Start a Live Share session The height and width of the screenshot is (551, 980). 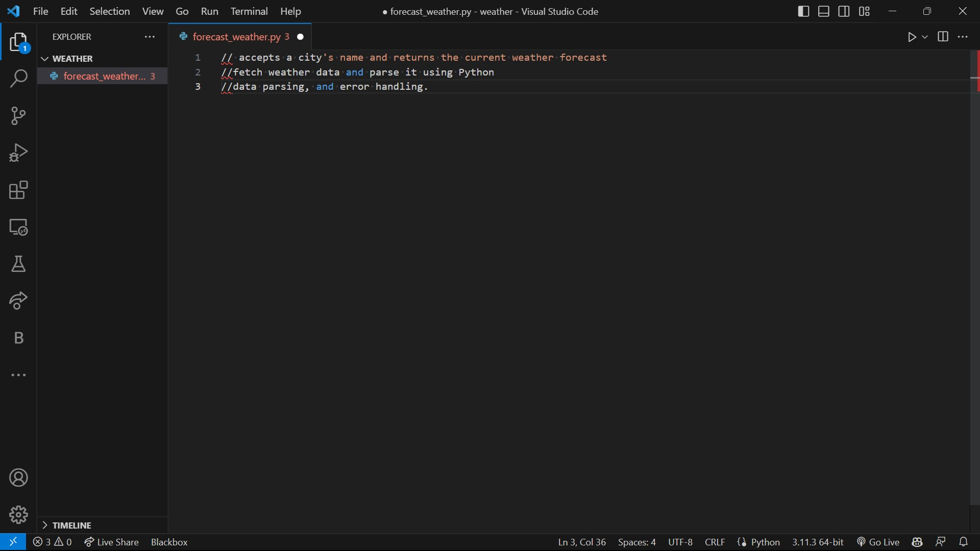coord(112,542)
